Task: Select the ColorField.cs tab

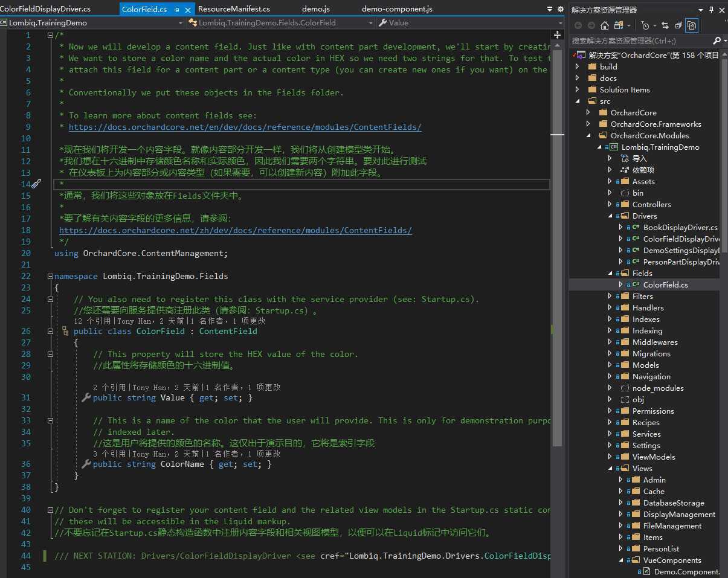Action: [144, 10]
